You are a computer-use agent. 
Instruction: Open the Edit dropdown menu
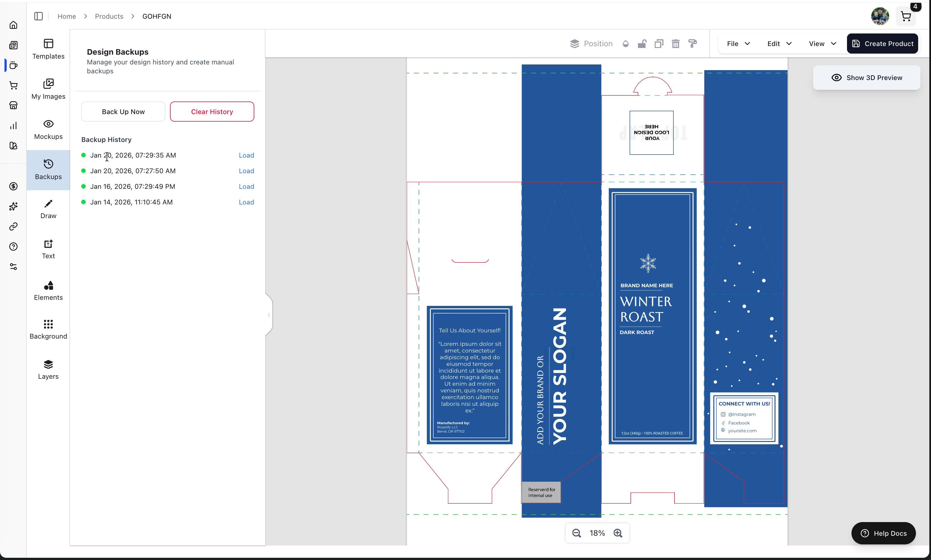point(779,44)
